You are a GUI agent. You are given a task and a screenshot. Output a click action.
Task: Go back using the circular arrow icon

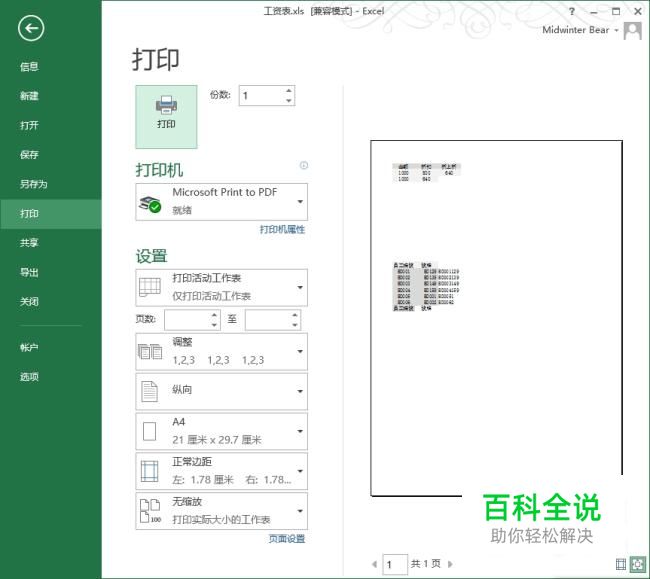click(x=31, y=28)
